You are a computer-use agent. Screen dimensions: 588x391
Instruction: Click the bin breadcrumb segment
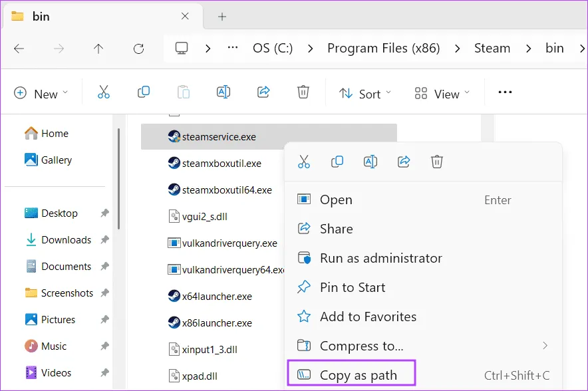[x=555, y=48]
